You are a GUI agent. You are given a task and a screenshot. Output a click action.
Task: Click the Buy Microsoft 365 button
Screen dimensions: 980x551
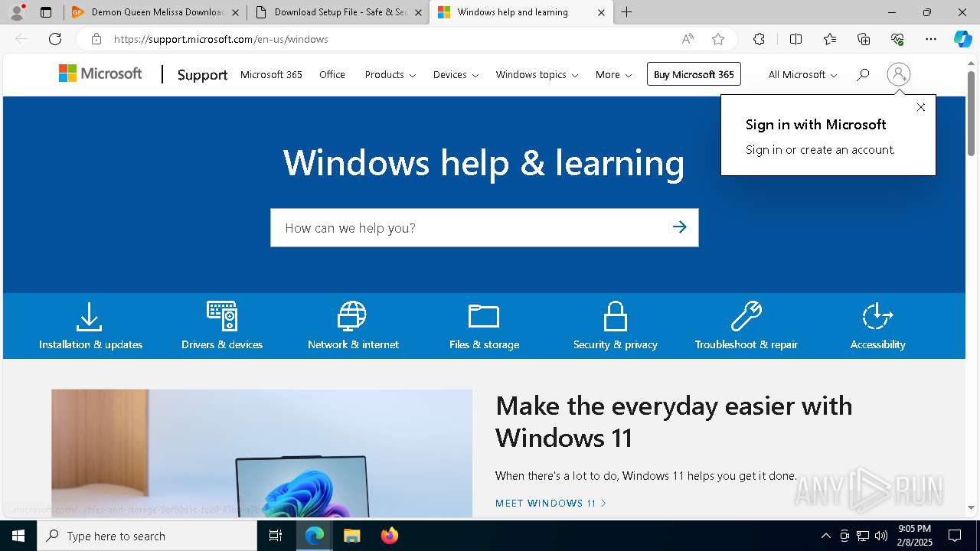click(694, 74)
